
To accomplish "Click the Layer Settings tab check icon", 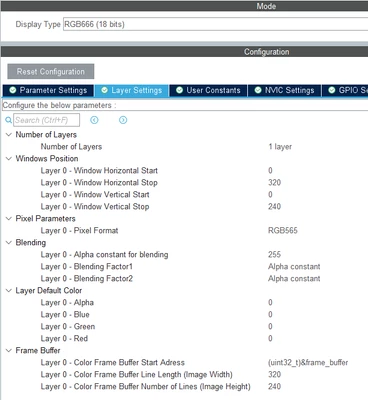I will pos(104,90).
